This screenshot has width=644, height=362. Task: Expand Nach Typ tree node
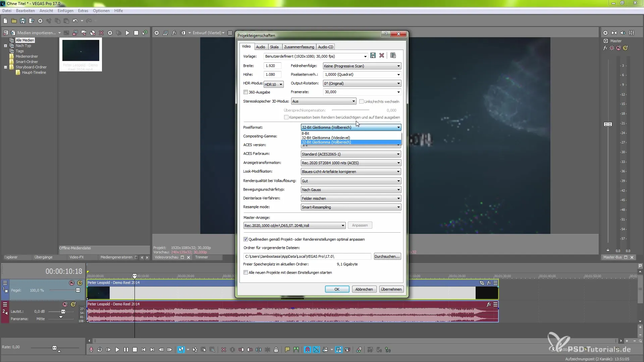pyautogui.click(x=5, y=46)
